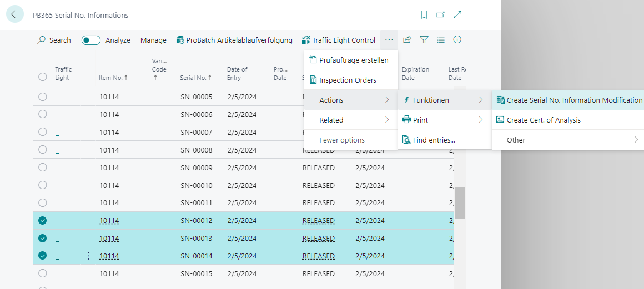Click RELEASED status link in SN-00014 row
Viewport: 644px width, 289px height.
[318, 256]
